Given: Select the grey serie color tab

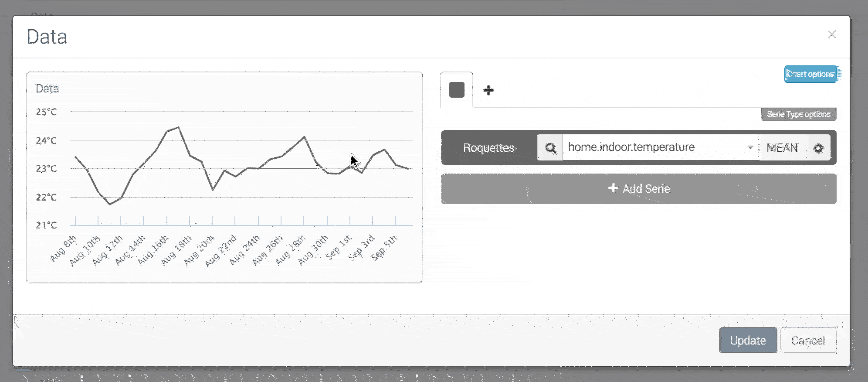Looking at the screenshot, I should [457, 90].
